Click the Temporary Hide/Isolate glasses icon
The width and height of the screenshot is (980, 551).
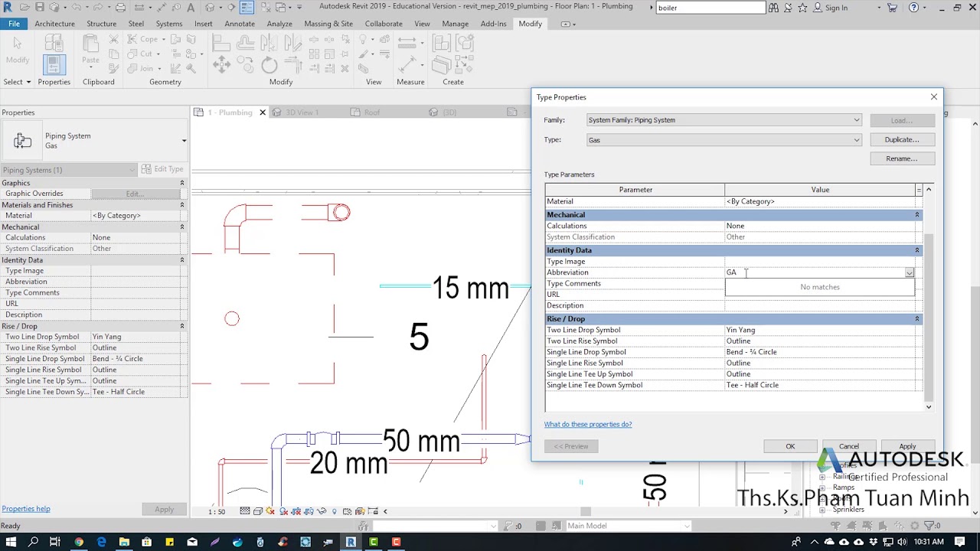(x=322, y=511)
